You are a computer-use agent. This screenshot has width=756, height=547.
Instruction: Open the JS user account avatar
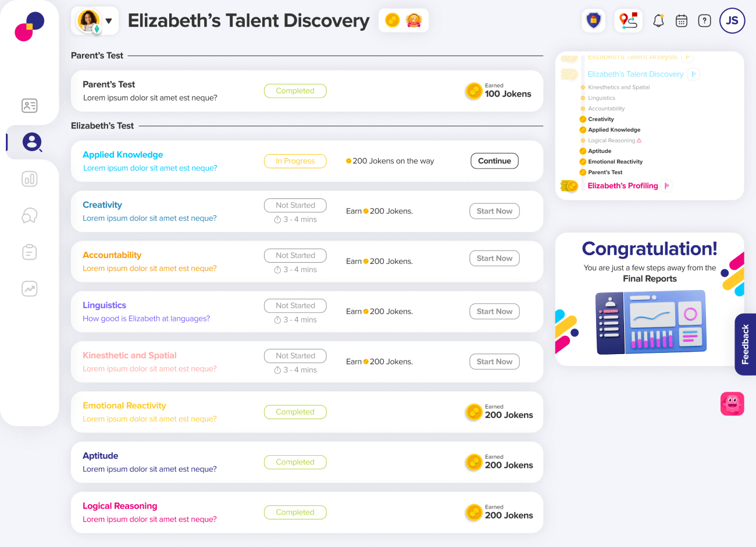(x=732, y=21)
